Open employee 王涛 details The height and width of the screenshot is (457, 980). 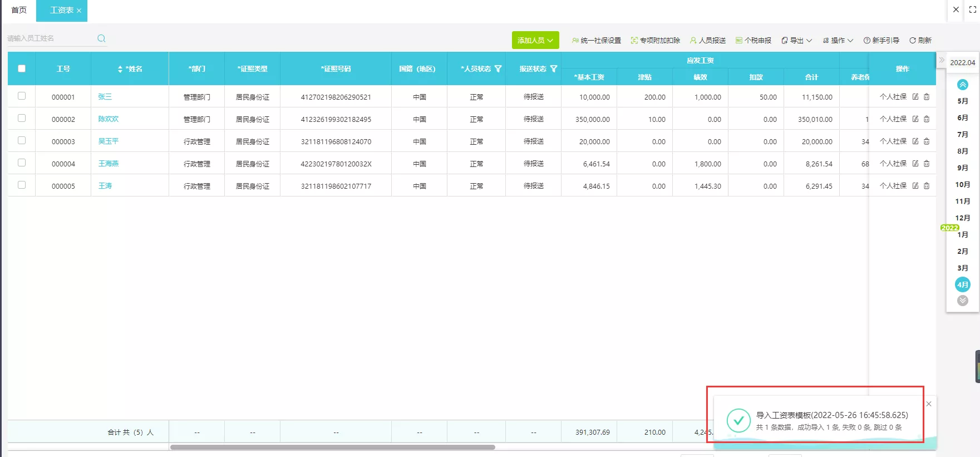click(105, 186)
